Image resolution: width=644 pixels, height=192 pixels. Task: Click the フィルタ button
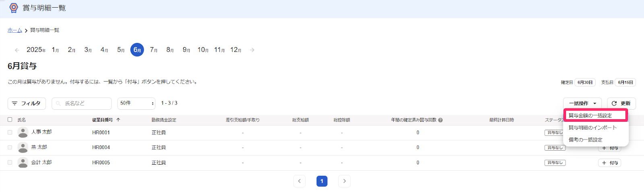27,104
